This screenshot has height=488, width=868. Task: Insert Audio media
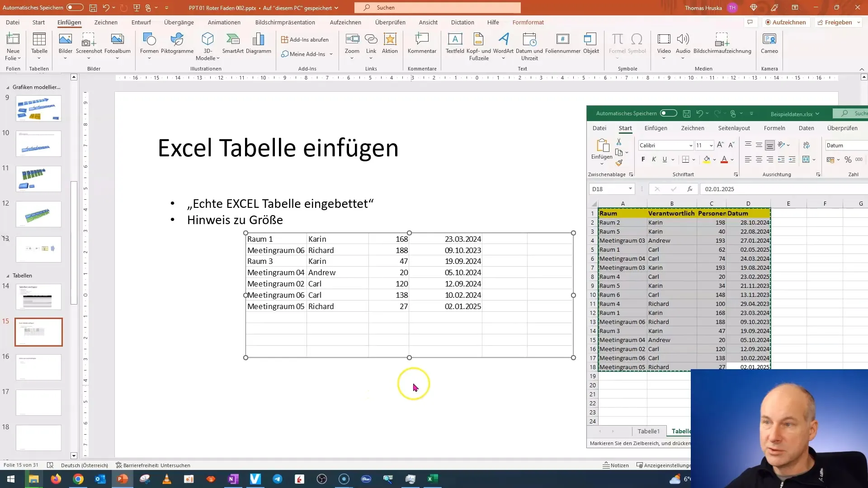(x=683, y=47)
